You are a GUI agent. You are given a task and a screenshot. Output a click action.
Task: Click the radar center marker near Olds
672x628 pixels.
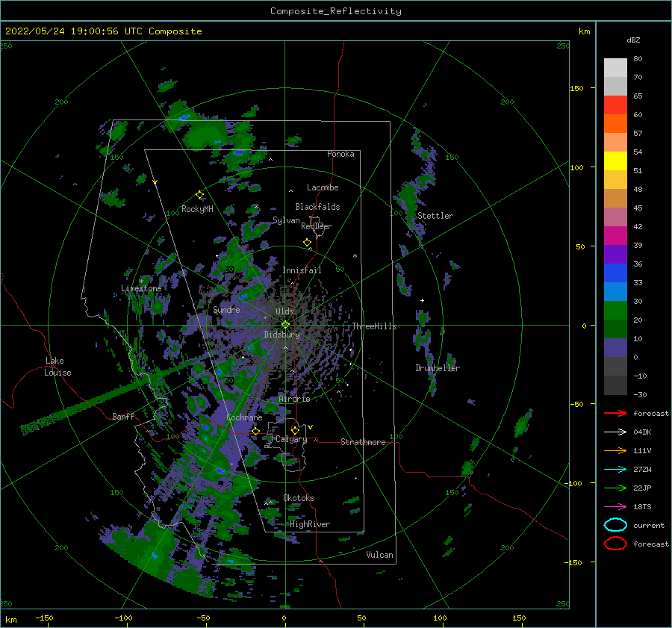(285, 325)
